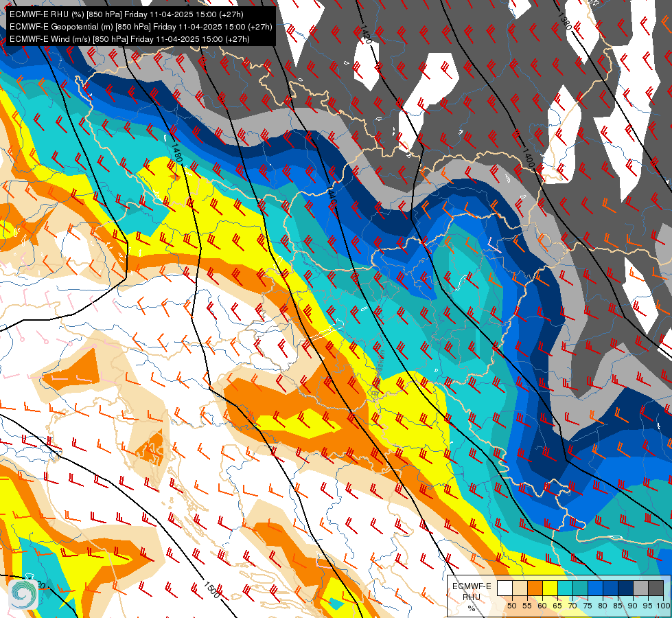This screenshot has height=618, width=672.
Task: Click the legend title 'ECMWF-E'
Action: [472, 586]
